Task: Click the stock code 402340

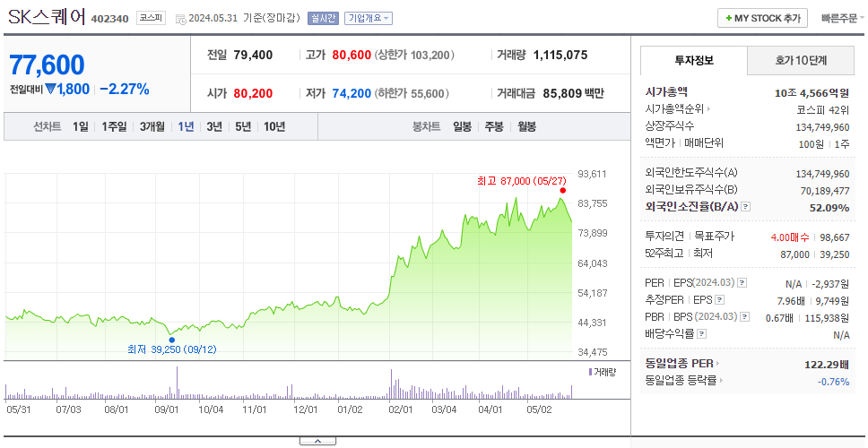Action: [x=109, y=19]
